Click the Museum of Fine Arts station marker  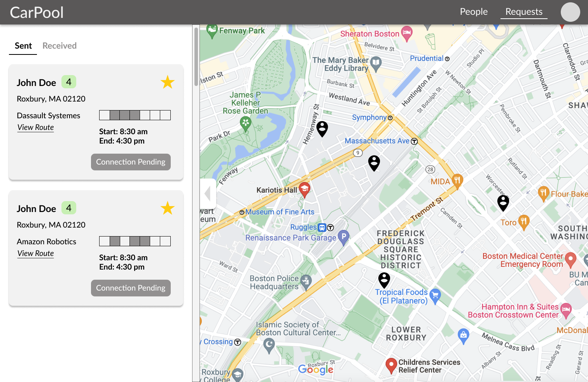click(x=242, y=212)
